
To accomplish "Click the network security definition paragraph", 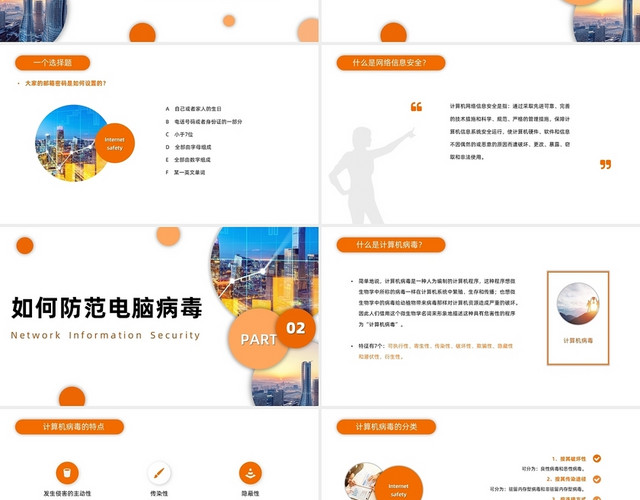I will click(510, 131).
